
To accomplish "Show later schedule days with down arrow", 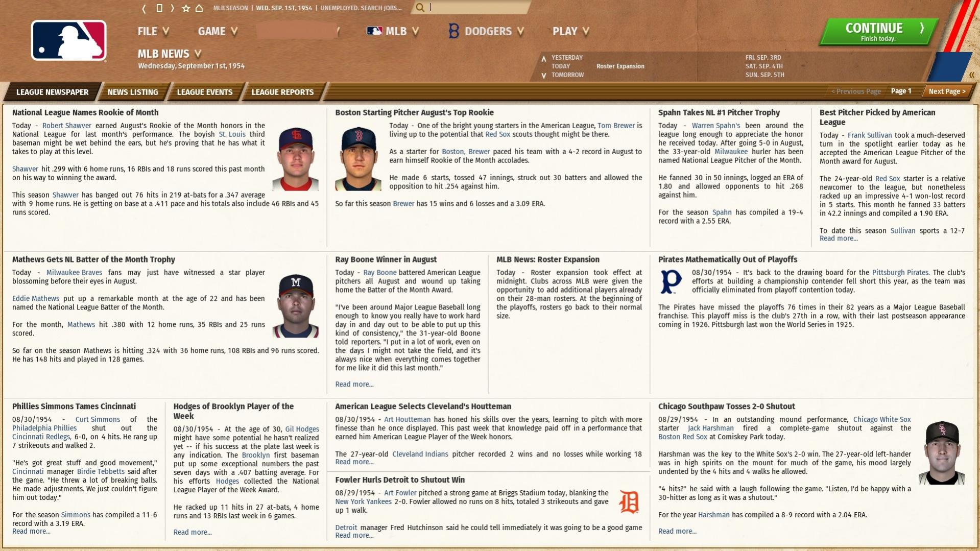I will 543,75.
